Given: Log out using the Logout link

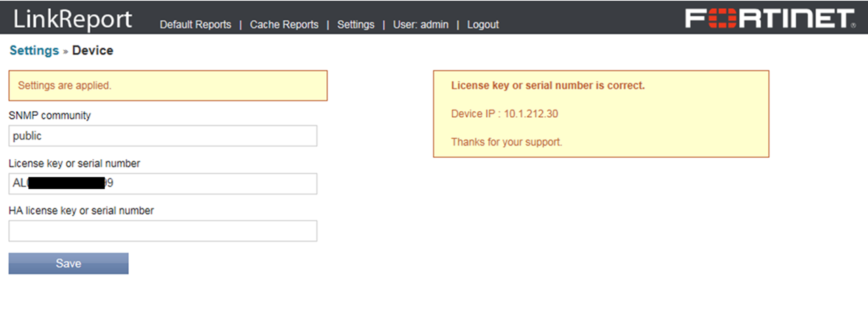Looking at the screenshot, I should coord(483,24).
